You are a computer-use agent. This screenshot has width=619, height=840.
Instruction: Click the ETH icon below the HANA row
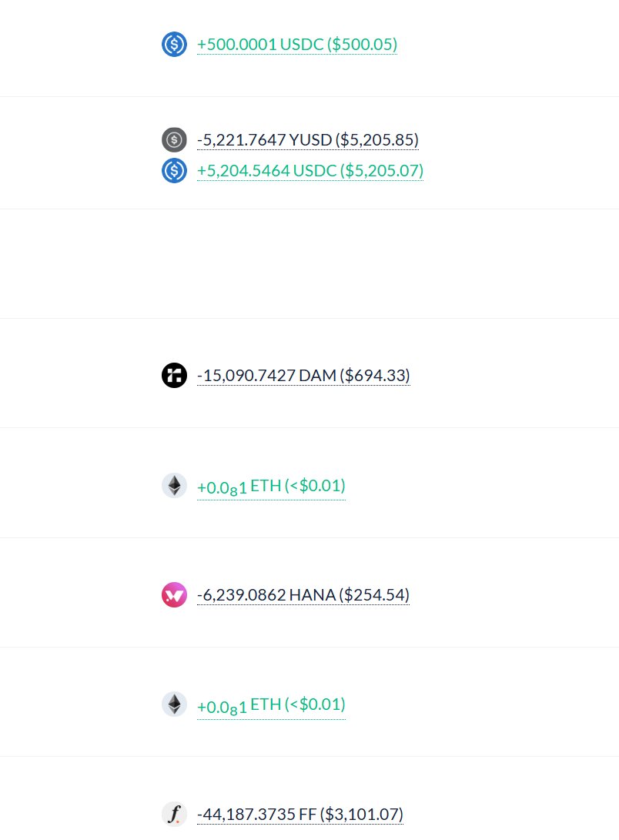(174, 704)
